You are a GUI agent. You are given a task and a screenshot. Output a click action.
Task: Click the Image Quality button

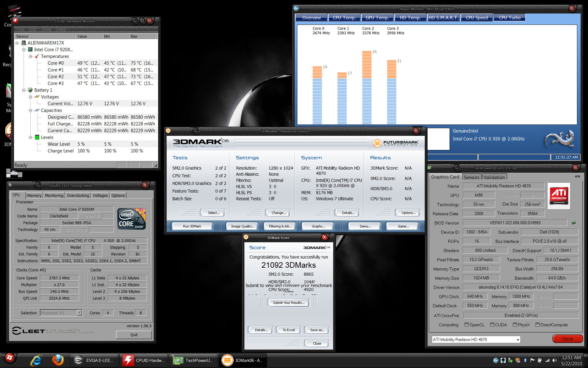click(243, 226)
